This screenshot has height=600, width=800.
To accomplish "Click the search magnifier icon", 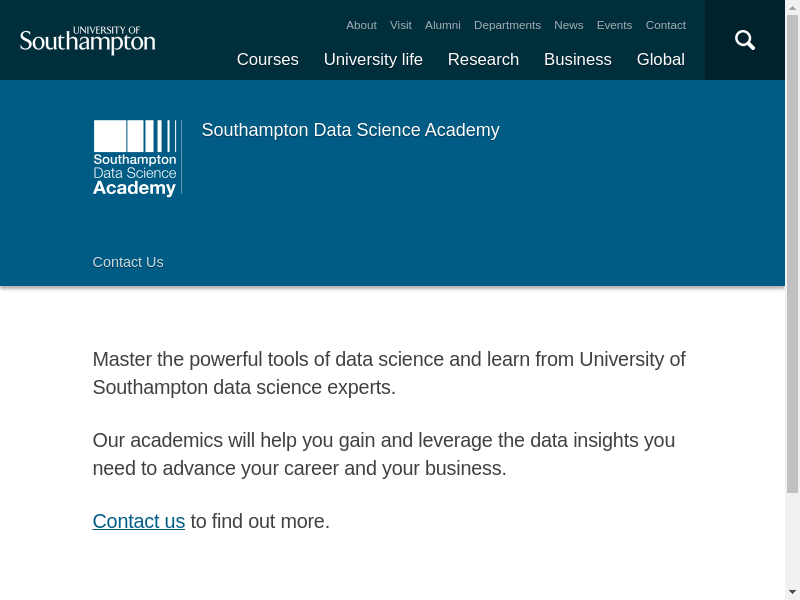I will click(x=745, y=40).
